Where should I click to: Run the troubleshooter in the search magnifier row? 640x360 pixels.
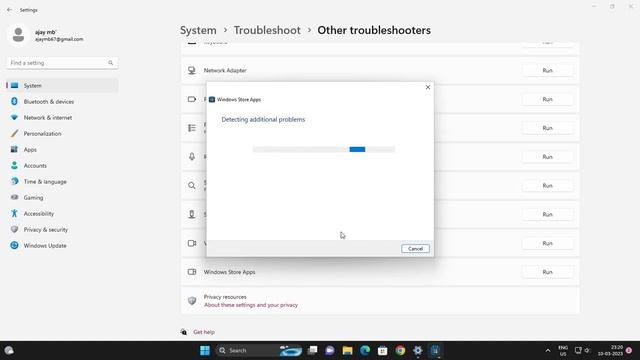[x=547, y=186]
